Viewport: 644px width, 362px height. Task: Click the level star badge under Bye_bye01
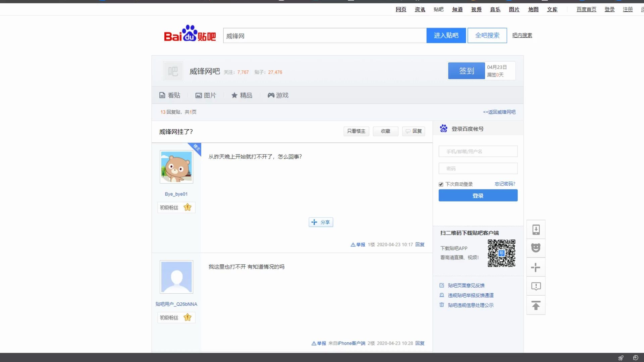pyautogui.click(x=187, y=207)
